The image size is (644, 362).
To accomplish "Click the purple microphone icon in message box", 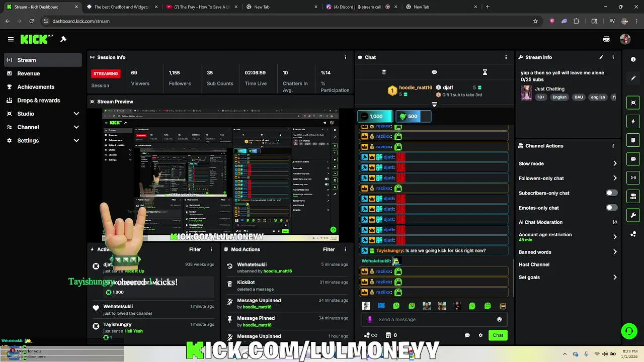I will click(x=370, y=319).
